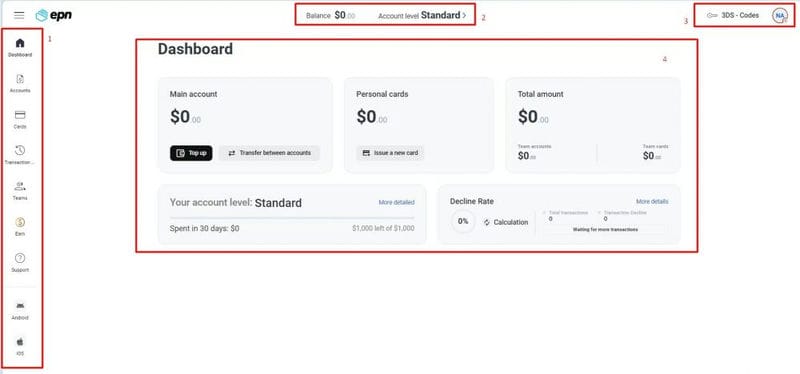Open the Support question mark icon
This screenshot has width=800, height=374.
[20, 258]
